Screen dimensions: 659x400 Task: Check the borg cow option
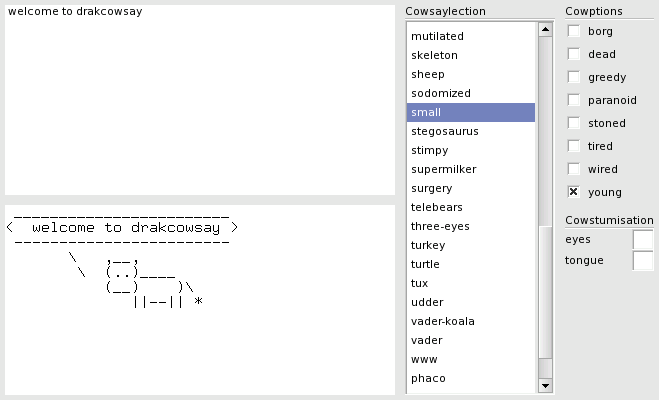pos(574,31)
